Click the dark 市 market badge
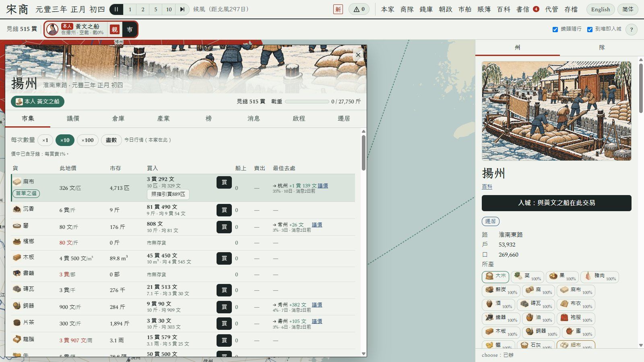 [130, 29]
